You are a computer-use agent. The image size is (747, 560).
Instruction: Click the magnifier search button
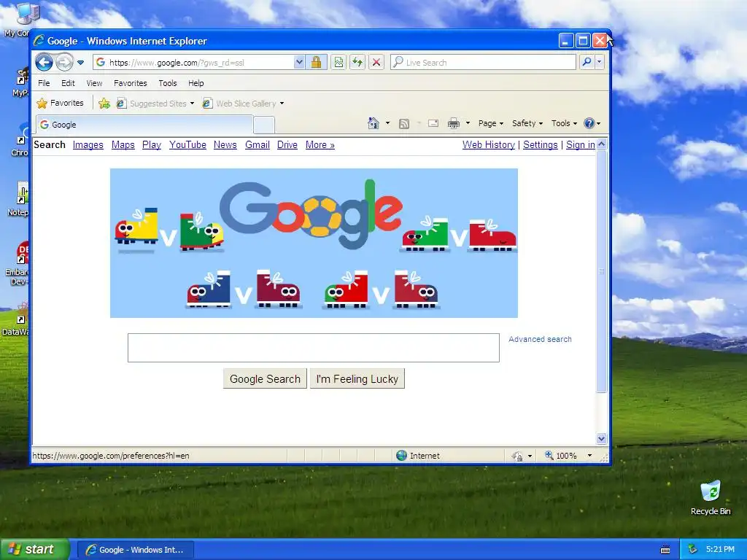(587, 62)
